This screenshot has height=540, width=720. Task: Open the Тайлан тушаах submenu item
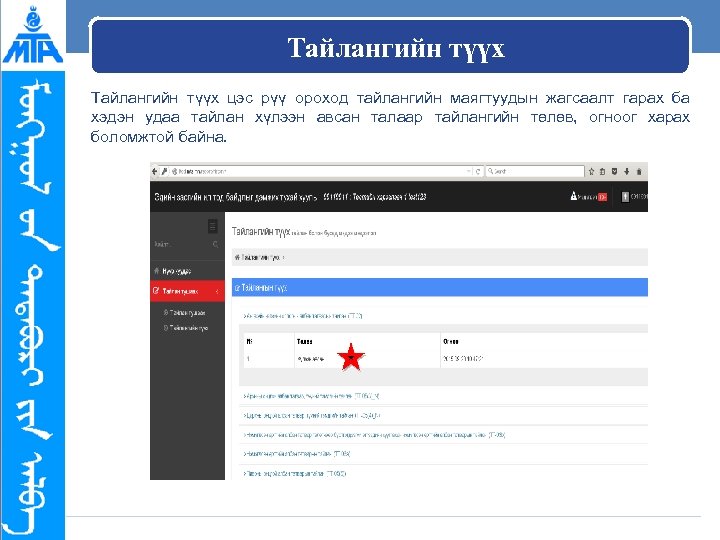(185, 312)
